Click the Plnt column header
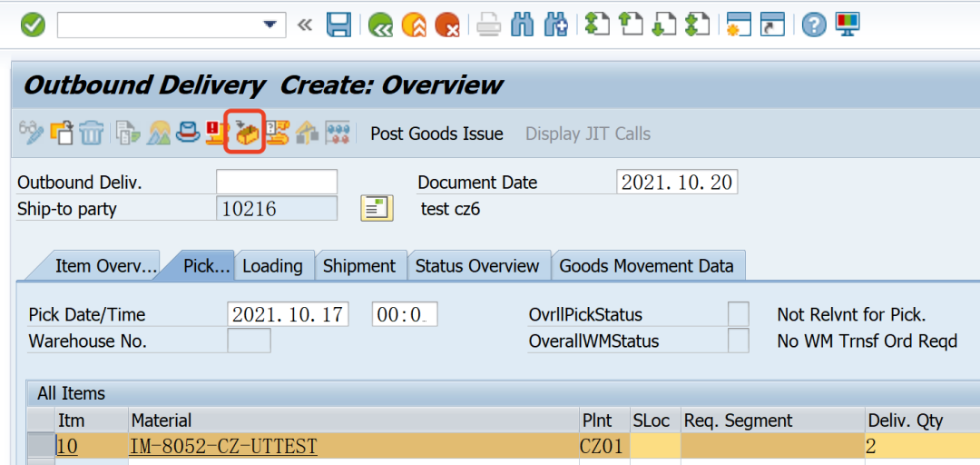Screen dimensions: 980x465 point(603,420)
